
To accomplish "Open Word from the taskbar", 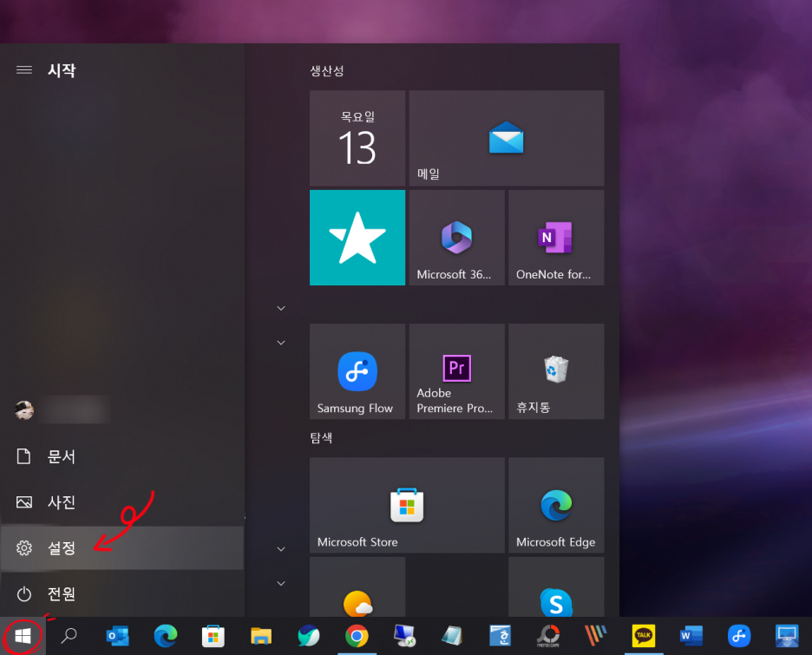I will 691,636.
